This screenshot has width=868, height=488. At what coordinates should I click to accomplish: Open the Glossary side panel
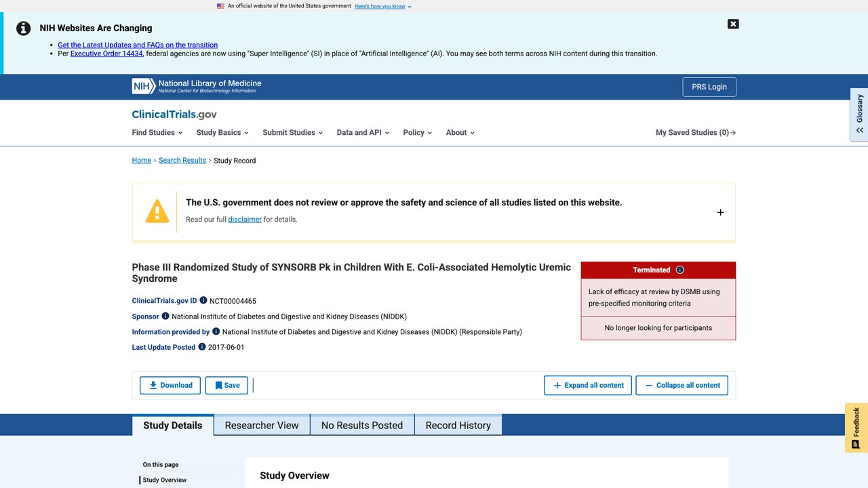tap(859, 114)
